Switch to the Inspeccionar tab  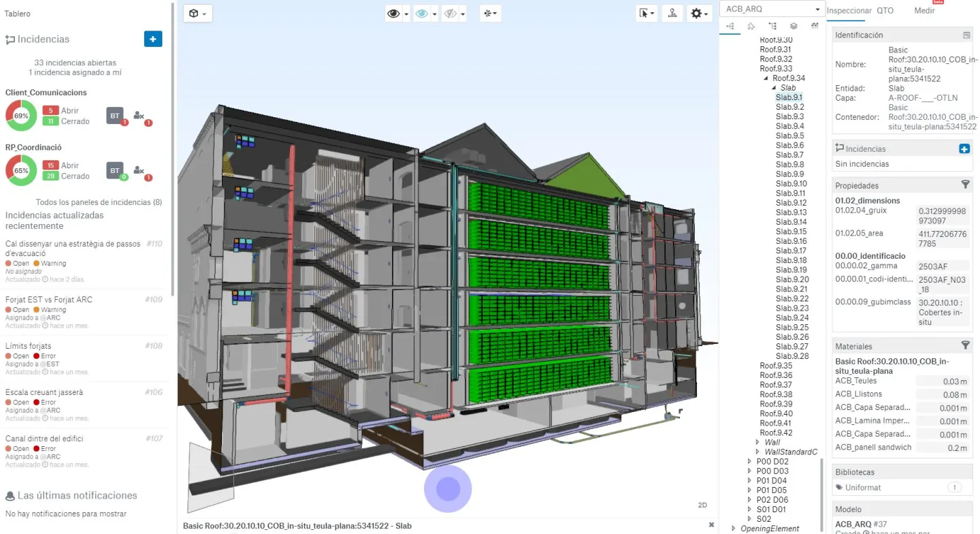coord(849,10)
